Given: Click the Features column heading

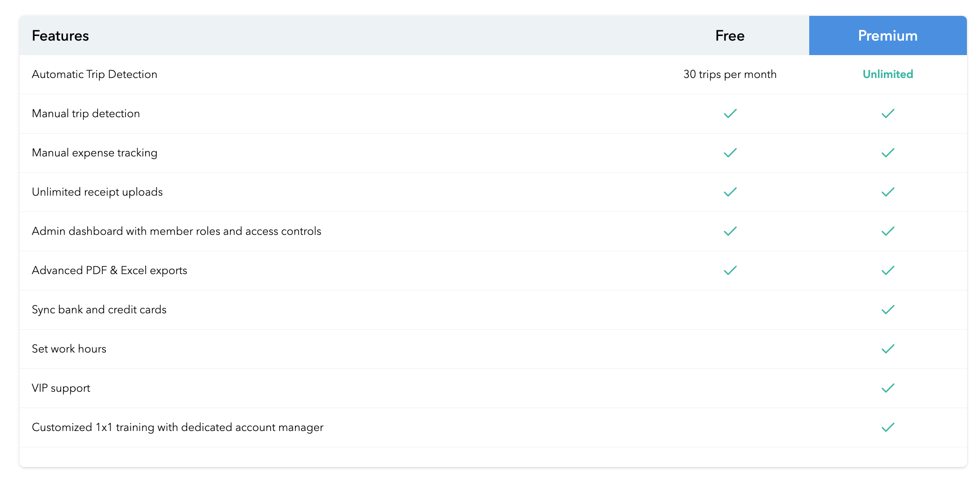Looking at the screenshot, I should [x=60, y=36].
